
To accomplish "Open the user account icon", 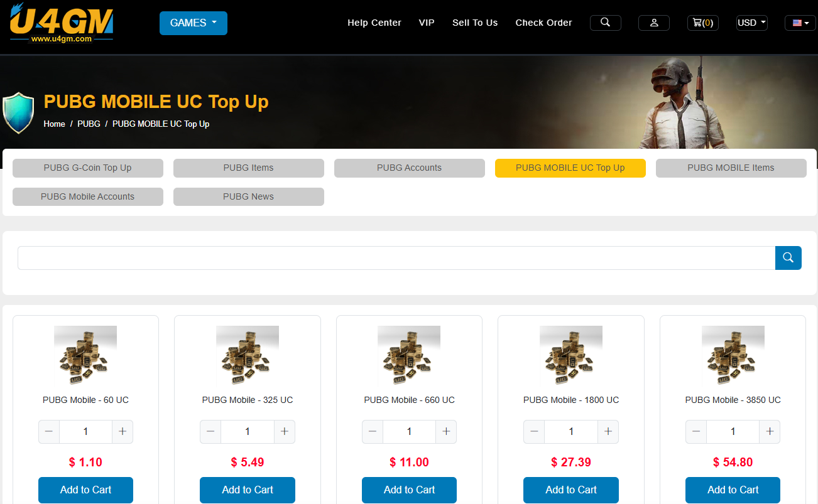I will [x=653, y=23].
